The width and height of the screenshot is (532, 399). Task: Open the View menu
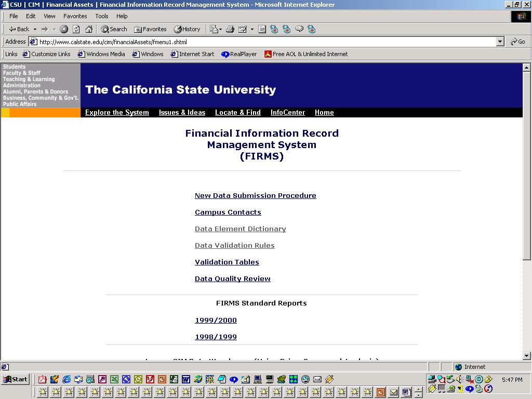coord(49,16)
